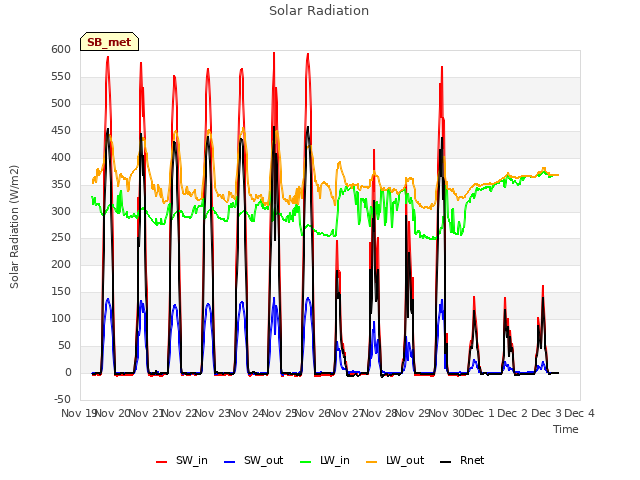This screenshot has width=640, height=480.
Task: Click the -50 y-axis tick label
Action: (x=62, y=399)
